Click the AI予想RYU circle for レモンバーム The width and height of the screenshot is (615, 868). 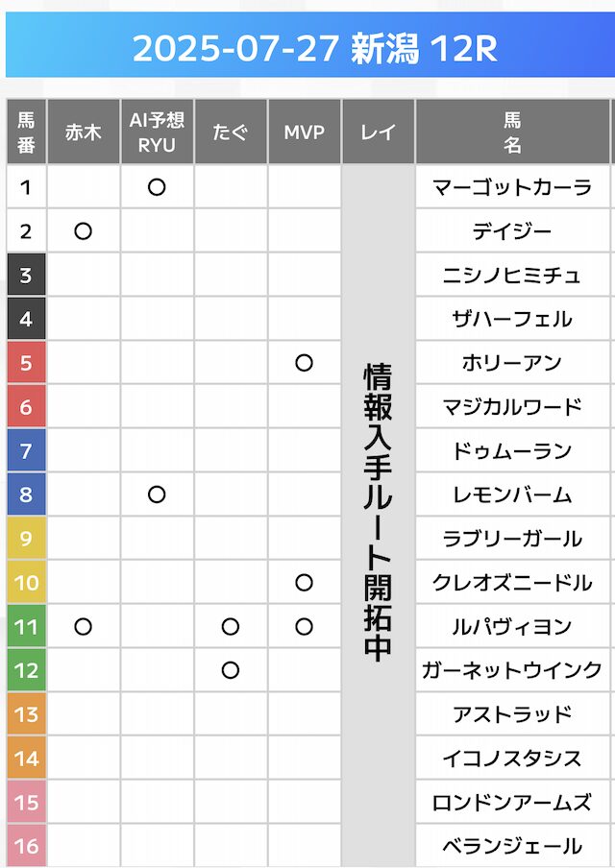pyautogui.click(x=157, y=494)
